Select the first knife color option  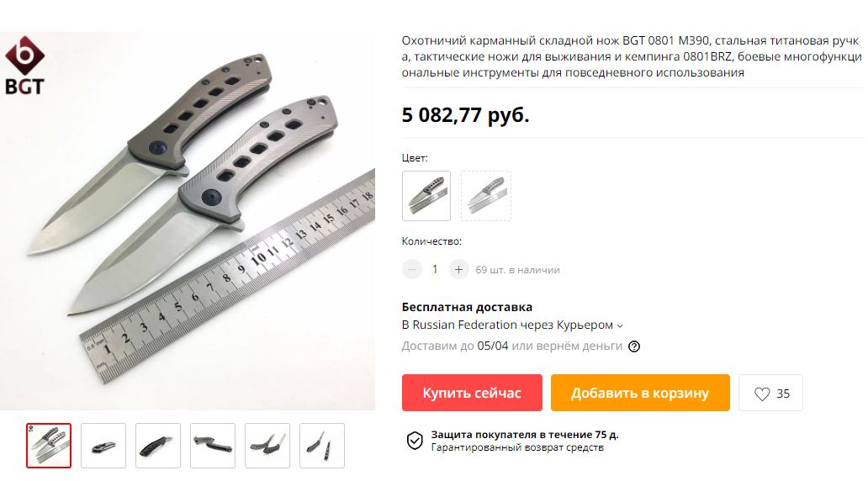tap(426, 196)
